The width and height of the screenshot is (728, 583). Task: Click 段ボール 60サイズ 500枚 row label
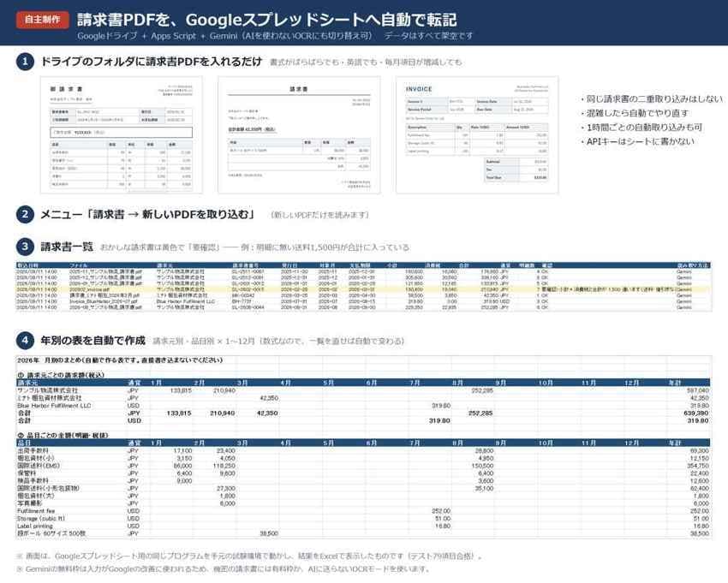click(x=51, y=533)
